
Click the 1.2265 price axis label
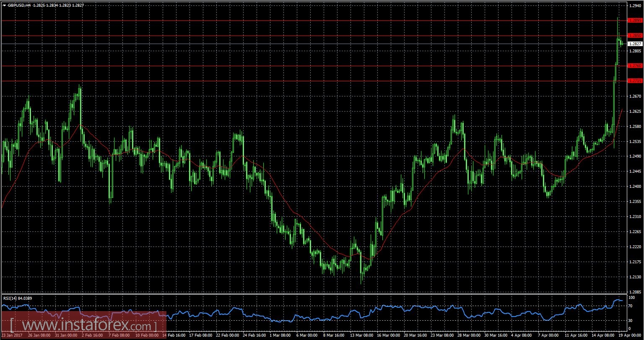tap(635, 231)
